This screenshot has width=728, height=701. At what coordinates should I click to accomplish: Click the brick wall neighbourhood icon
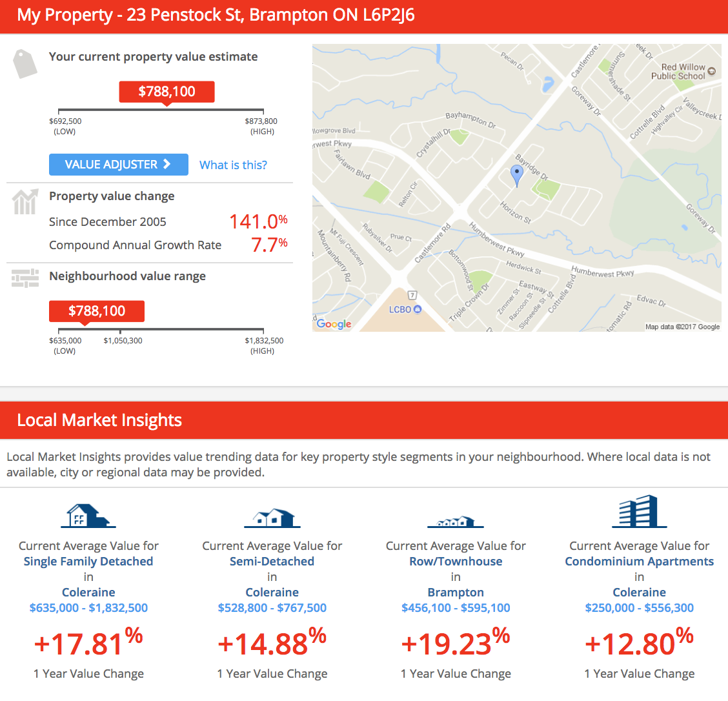(x=25, y=279)
